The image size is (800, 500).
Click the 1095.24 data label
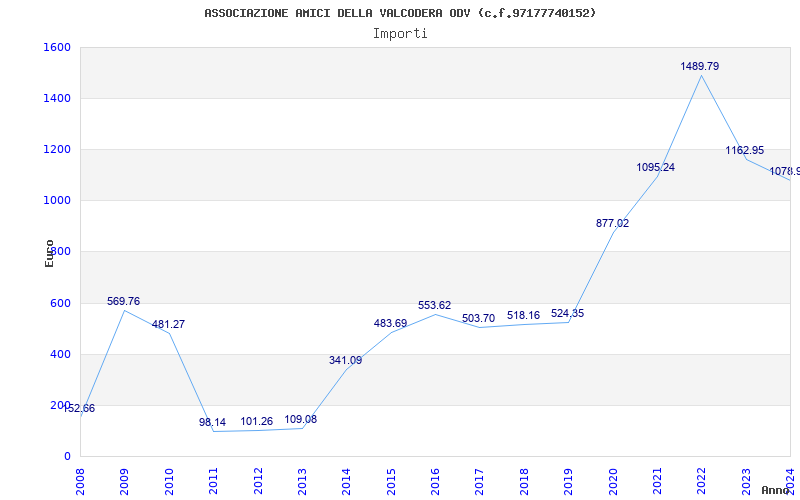click(x=655, y=167)
